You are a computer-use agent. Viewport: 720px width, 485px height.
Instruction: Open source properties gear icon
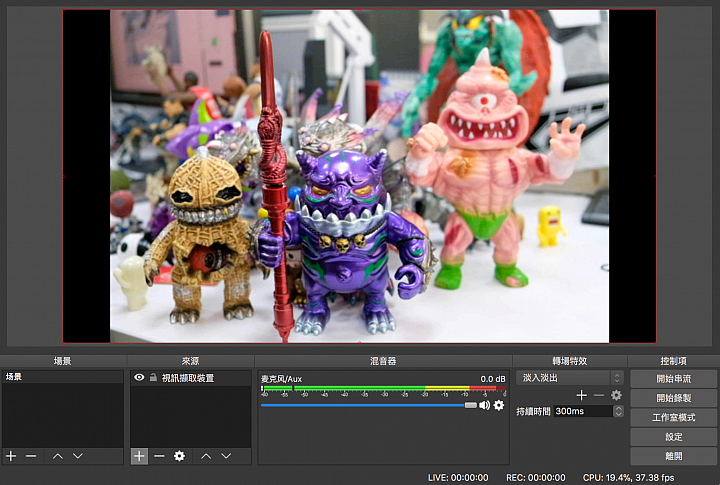tap(179, 456)
